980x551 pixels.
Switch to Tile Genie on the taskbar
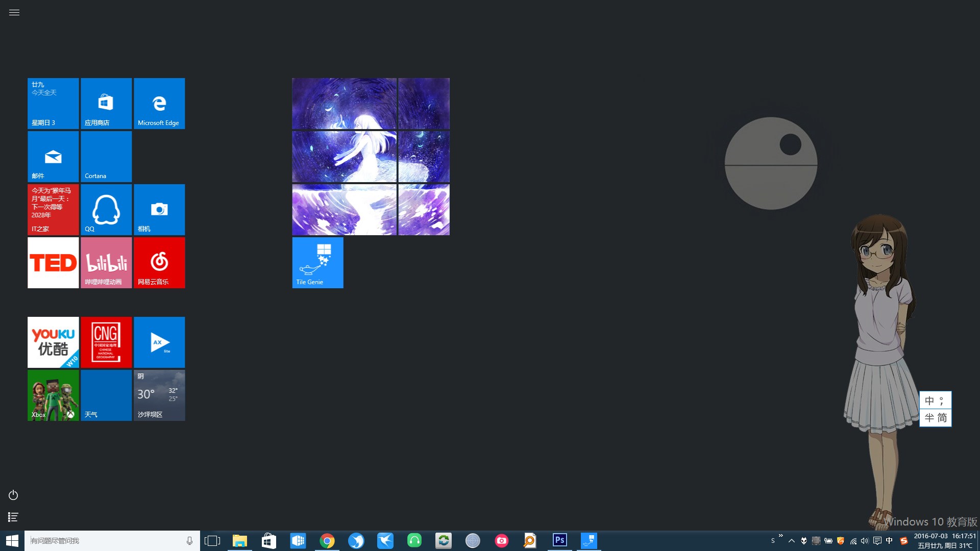[589, 541]
